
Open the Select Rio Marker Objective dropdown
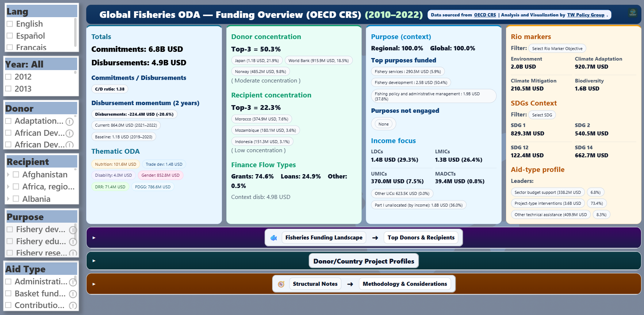click(557, 49)
